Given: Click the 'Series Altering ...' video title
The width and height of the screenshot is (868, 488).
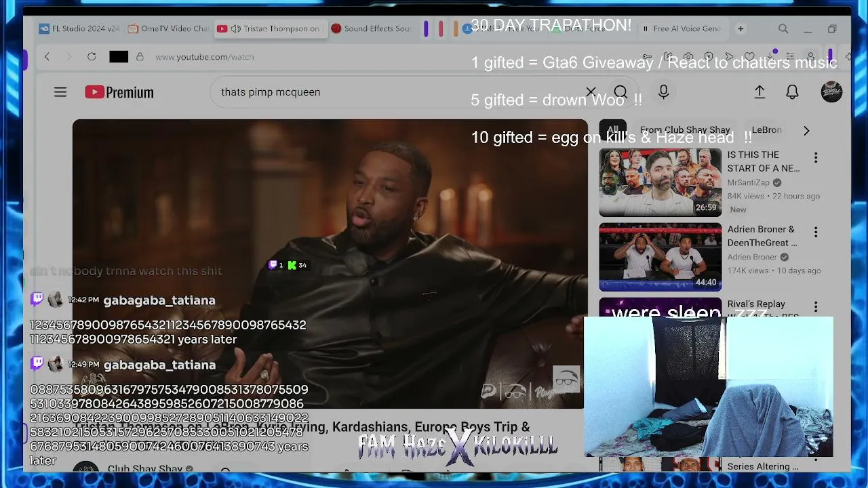Looking at the screenshot, I should tap(763, 466).
